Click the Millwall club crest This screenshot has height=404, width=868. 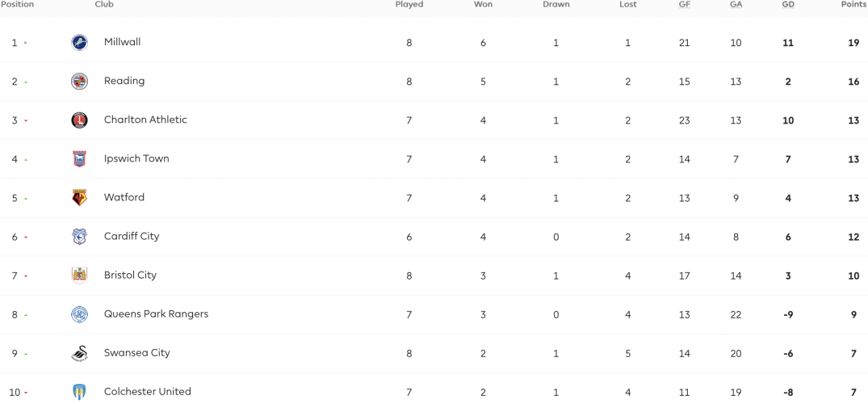[79, 42]
